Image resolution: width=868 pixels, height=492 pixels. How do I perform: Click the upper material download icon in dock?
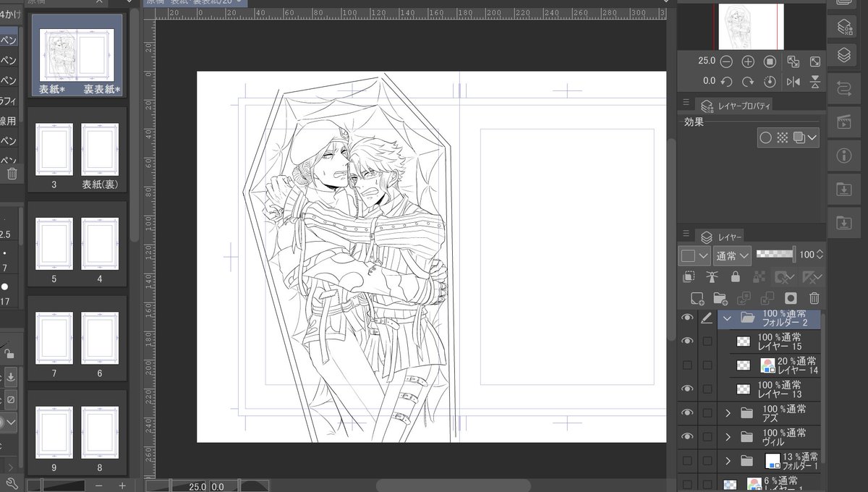(x=843, y=189)
